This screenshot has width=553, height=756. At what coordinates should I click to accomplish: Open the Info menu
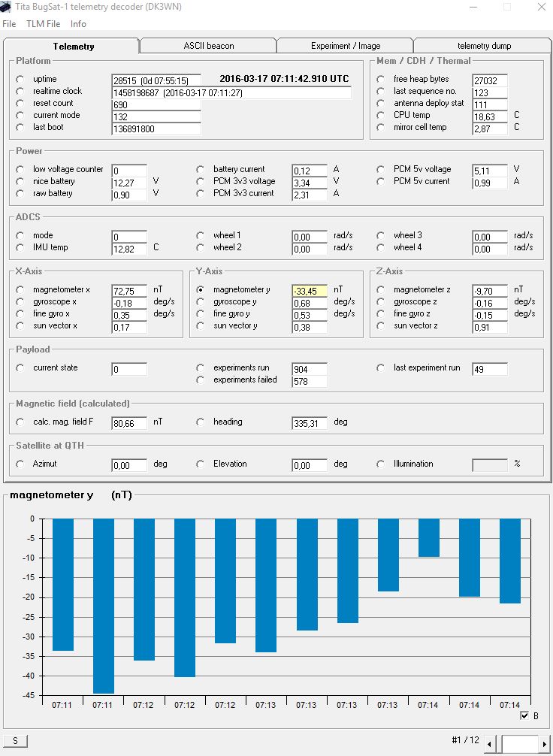pos(78,23)
